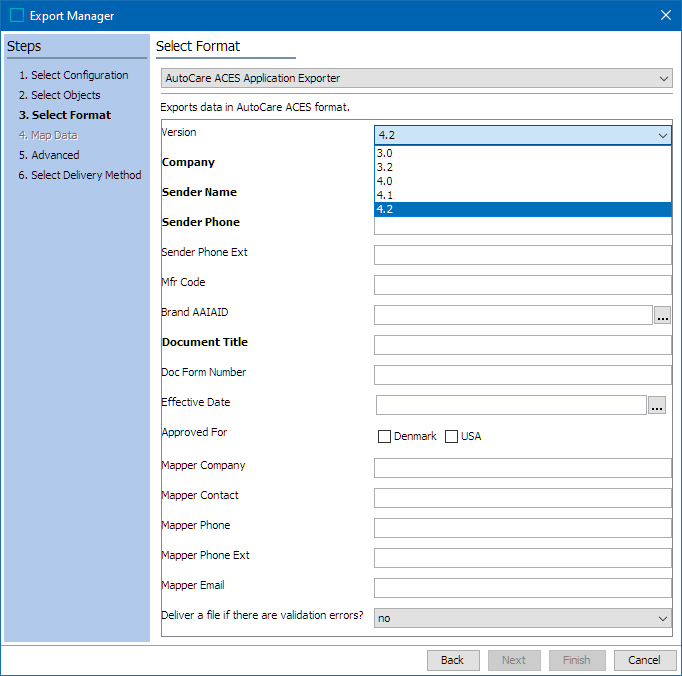Focus the Mapper Phone Ext input field

pos(523,558)
